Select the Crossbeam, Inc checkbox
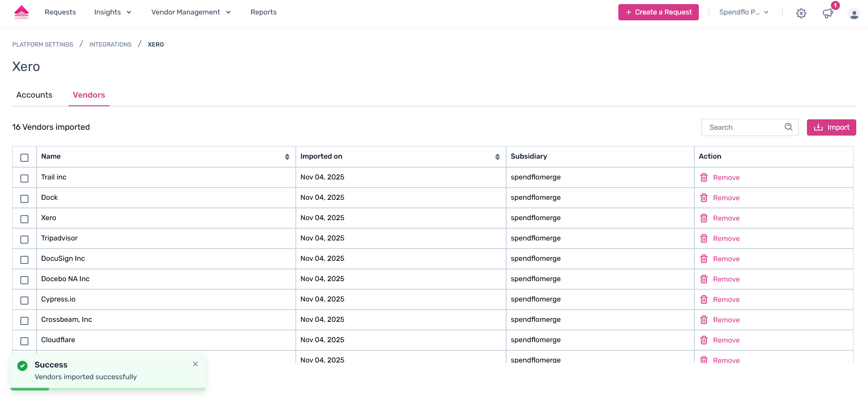Screen dimensions: 868x400 click(24, 321)
